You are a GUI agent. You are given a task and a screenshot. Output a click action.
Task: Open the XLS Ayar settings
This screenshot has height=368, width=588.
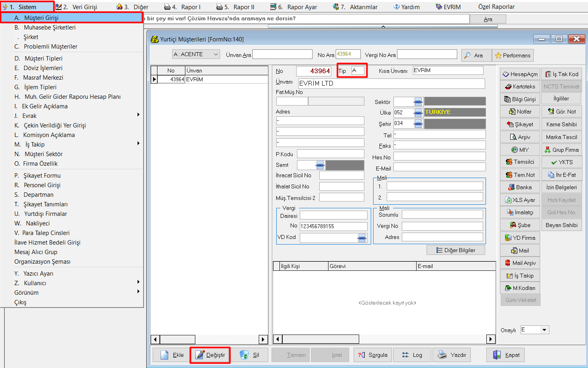520,200
